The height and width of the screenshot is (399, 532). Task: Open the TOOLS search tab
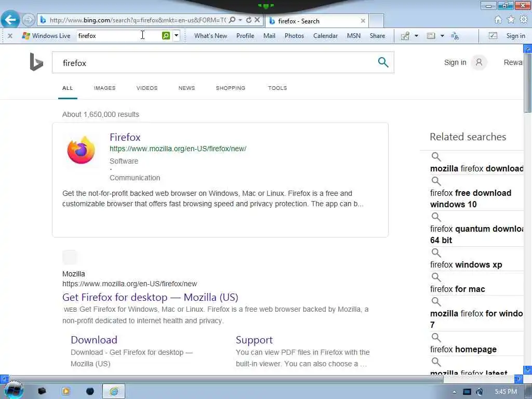click(x=277, y=88)
